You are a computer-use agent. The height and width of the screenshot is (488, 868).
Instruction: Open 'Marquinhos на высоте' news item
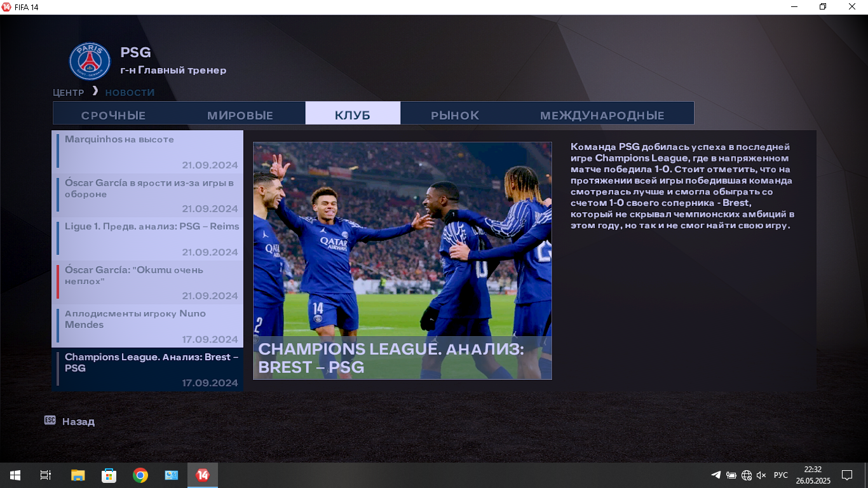click(x=147, y=152)
